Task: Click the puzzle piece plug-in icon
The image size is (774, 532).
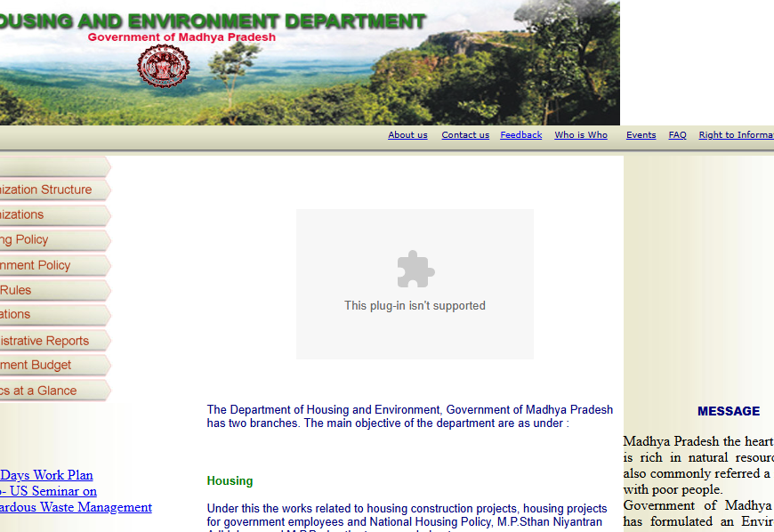Action: tap(415, 269)
